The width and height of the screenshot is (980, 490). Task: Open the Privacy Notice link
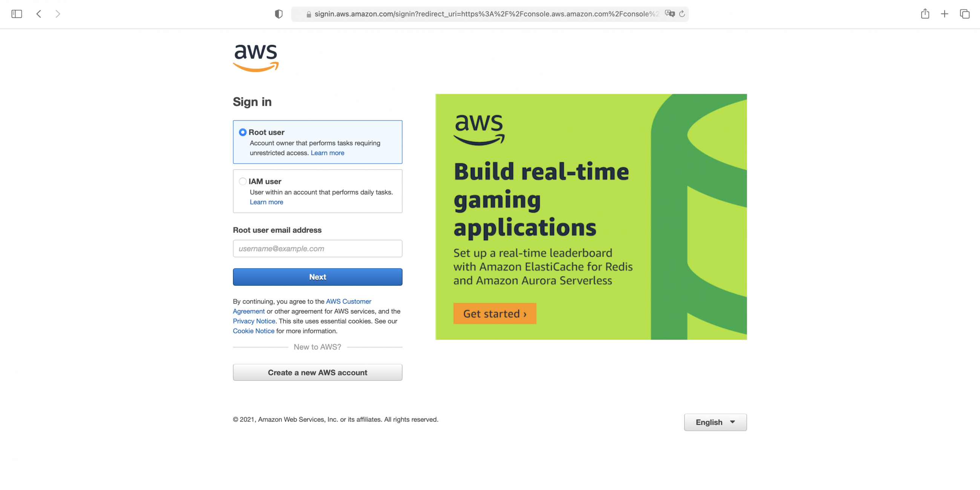[253, 321]
